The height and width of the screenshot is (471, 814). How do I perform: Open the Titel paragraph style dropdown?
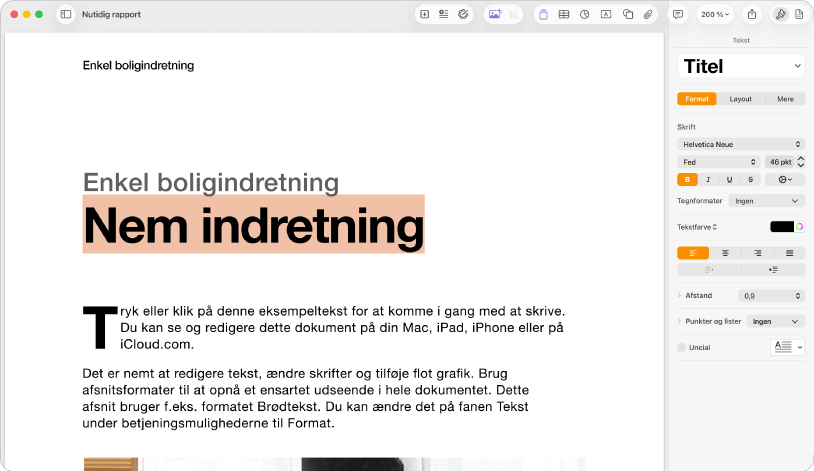click(x=741, y=66)
